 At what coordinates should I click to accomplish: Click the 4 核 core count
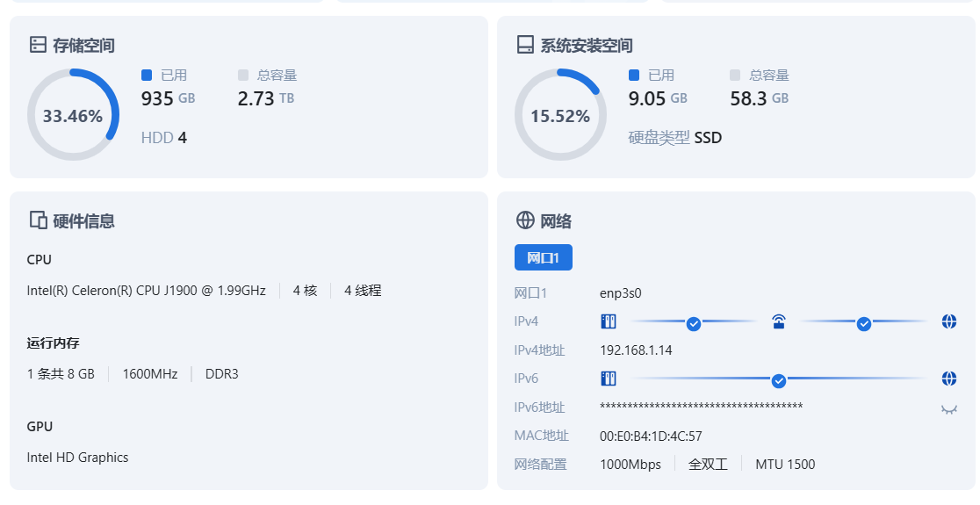pos(305,291)
